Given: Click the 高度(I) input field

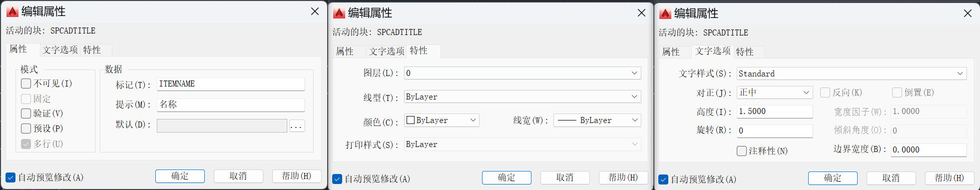Looking at the screenshot, I should pyautogui.click(x=775, y=111).
